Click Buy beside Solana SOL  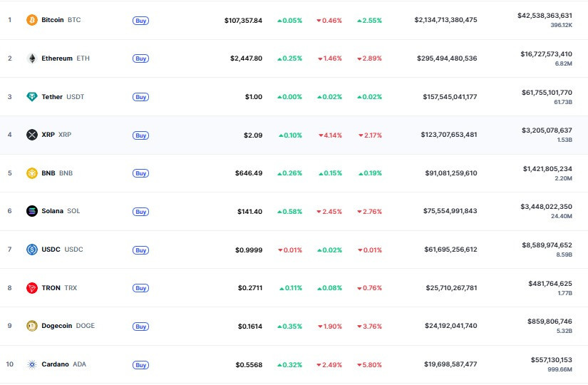coord(140,212)
